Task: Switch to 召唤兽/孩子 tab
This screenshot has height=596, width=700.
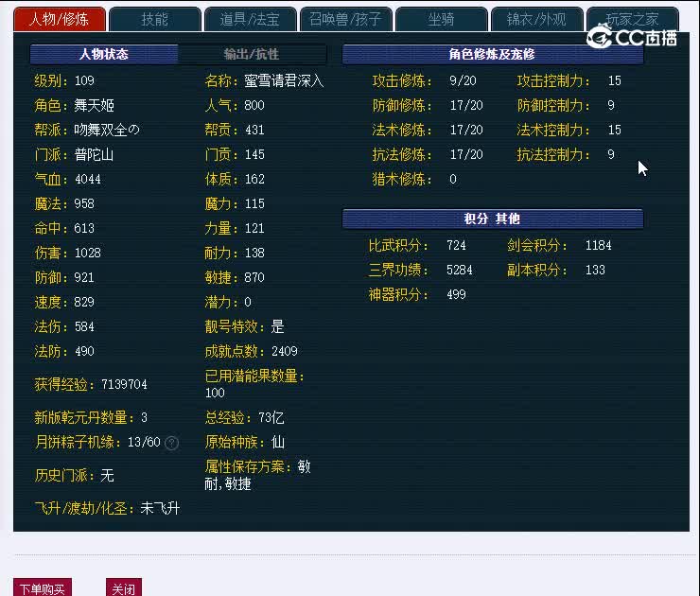Action: click(x=346, y=19)
